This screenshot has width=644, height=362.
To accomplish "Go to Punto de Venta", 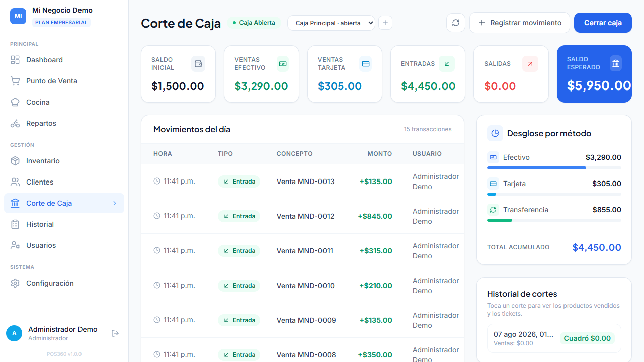I will coord(64,81).
